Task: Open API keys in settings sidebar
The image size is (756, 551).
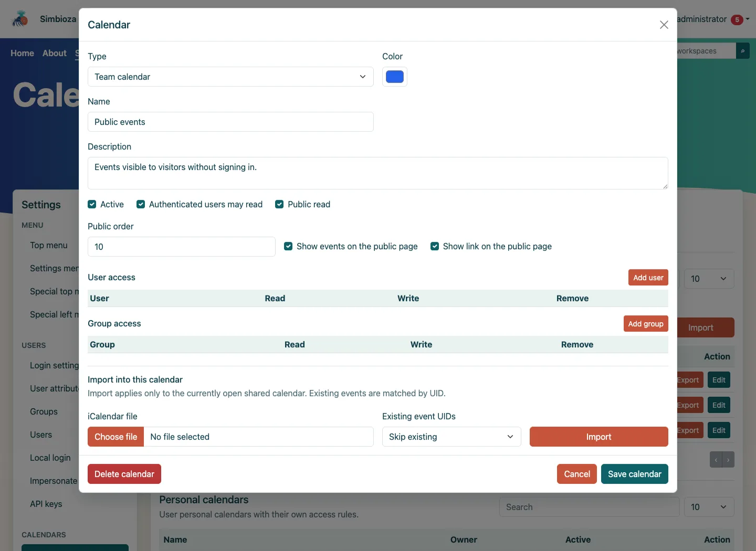Action: (x=46, y=504)
